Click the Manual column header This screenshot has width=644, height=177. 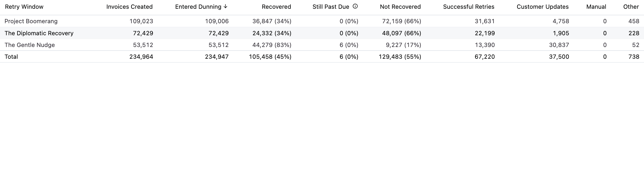[x=596, y=7]
